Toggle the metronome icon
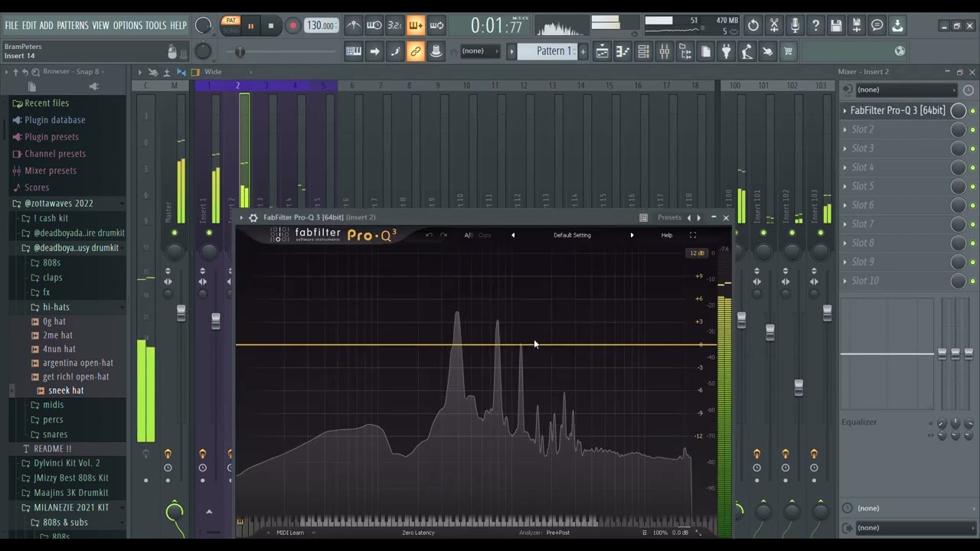Image resolution: width=980 pixels, height=551 pixels. coord(354,25)
